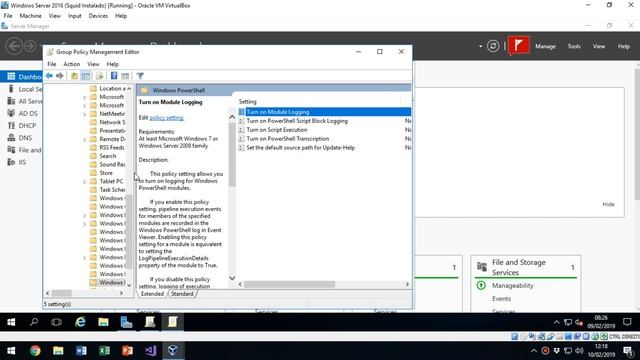
Task: Click the VirtualBox icon on the host taskbar
Action: point(173,351)
